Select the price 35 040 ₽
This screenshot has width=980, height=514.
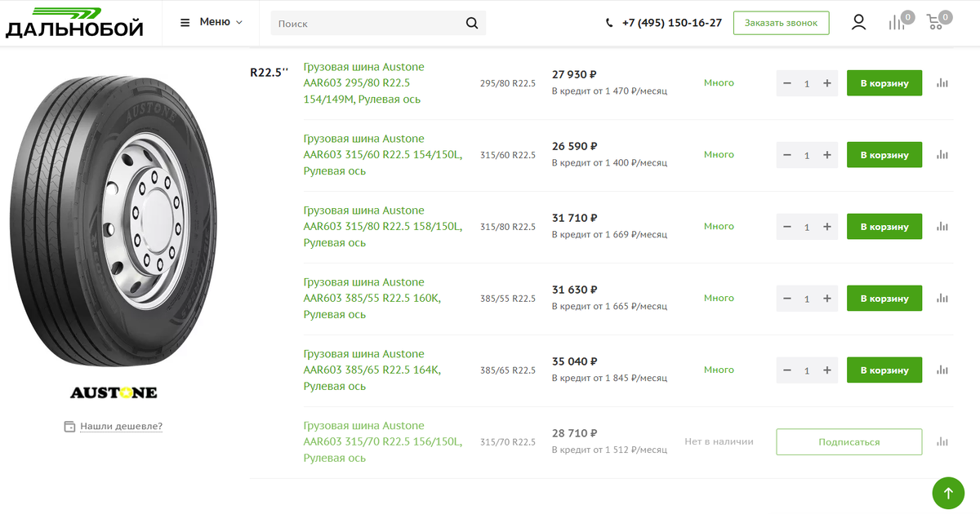click(575, 362)
